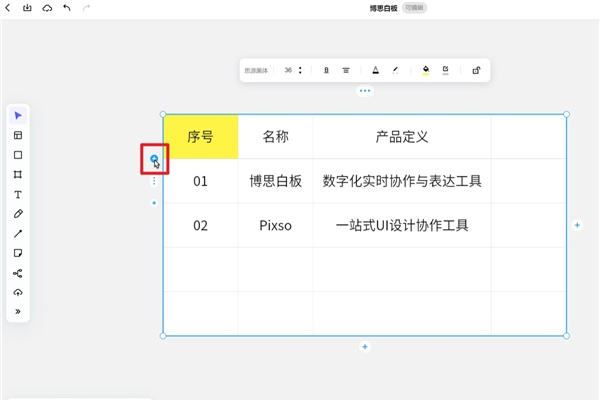Open the three-dot more options below toolbar
The height and width of the screenshot is (400, 600).
(365, 91)
